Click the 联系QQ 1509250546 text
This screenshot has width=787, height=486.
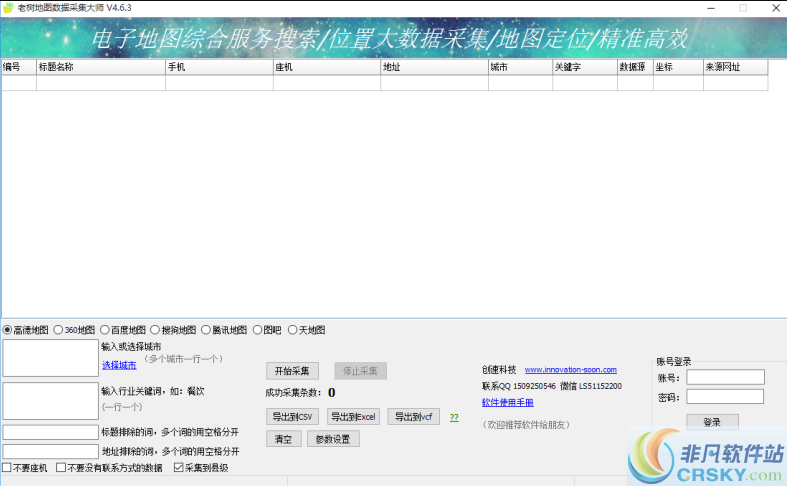pyautogui.click(x=519, y=386)
